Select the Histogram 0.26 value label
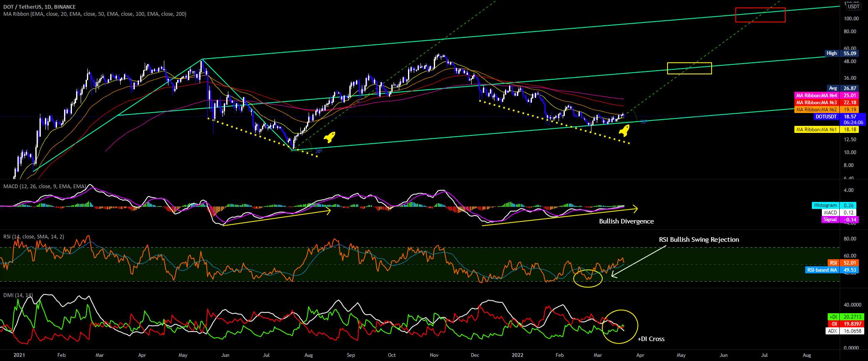 [835, 205]
